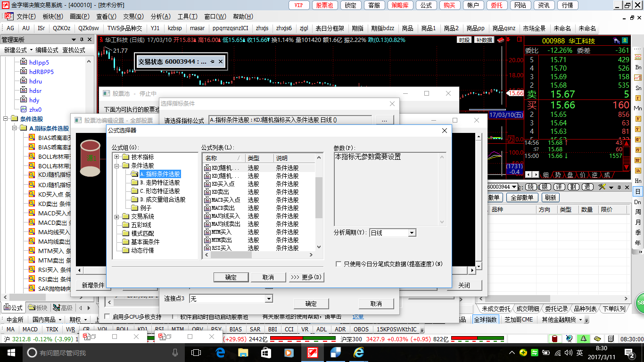The width and height of the screenshot is (644, 362).
Task: Select the 基本面条件 formula group
Action: (x=145, y=242)
